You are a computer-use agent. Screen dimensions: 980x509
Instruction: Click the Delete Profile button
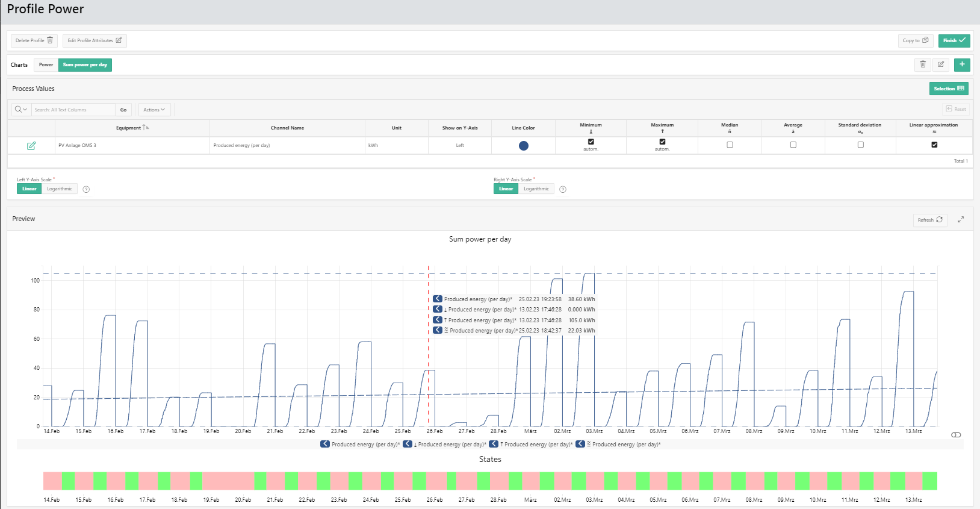coord(34,40)
